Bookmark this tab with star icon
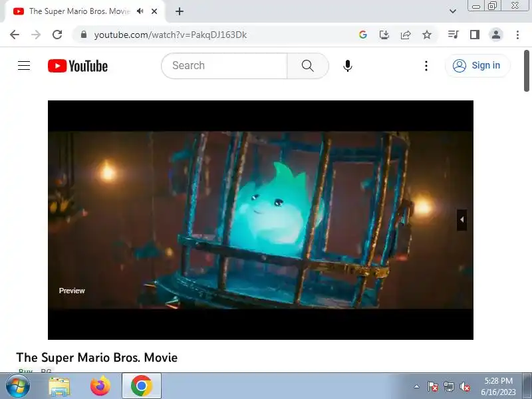The width and height of the screenshot is (532, 399). 427,35
